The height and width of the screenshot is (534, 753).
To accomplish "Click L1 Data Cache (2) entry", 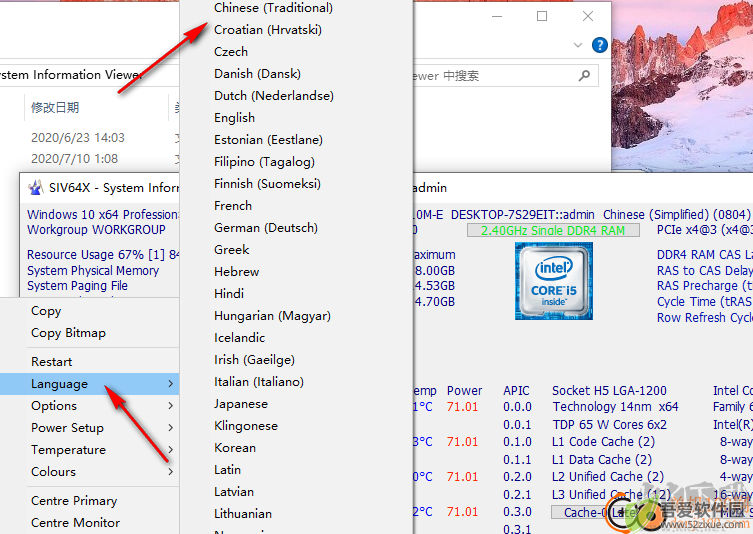I will click(602, 460).
